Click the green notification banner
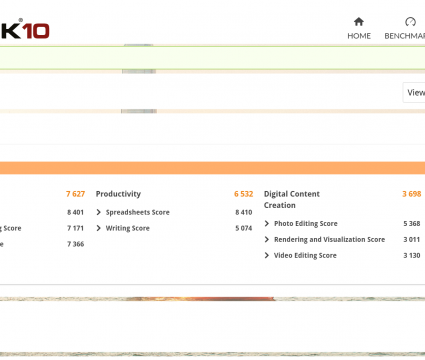Viewport: 425px width, 360px height. 212,58
